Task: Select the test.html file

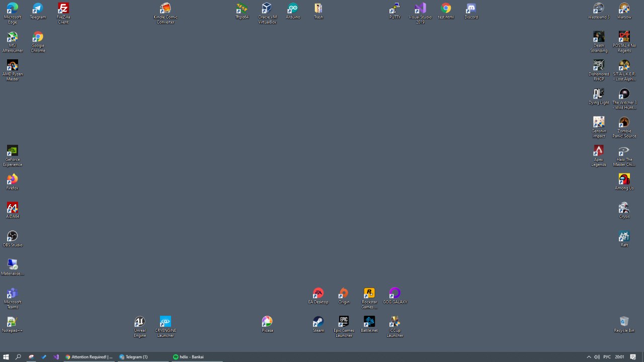Action: [x=446, y=11]
